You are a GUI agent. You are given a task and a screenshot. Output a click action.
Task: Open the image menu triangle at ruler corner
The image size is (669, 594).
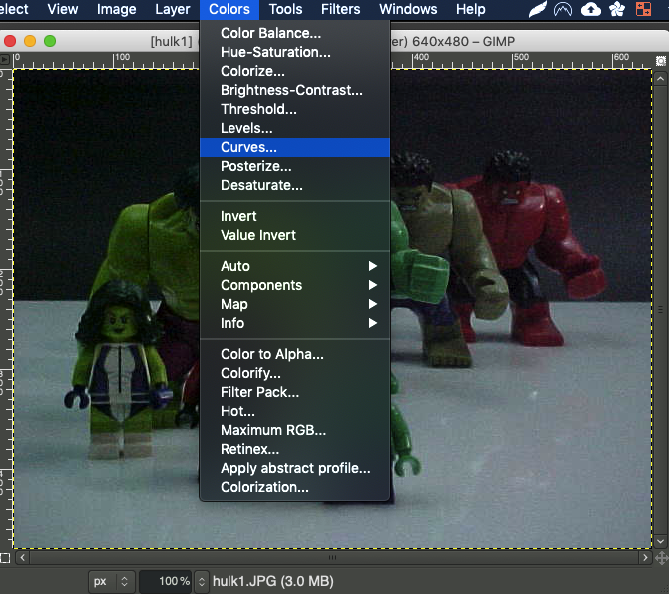5,59
